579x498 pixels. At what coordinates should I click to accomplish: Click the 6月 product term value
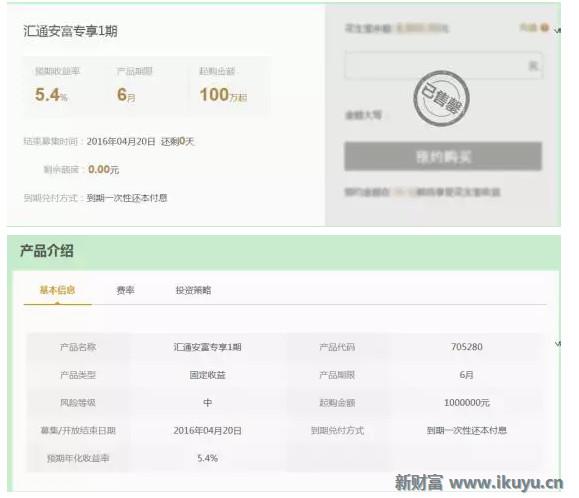(x=126, y=95)
